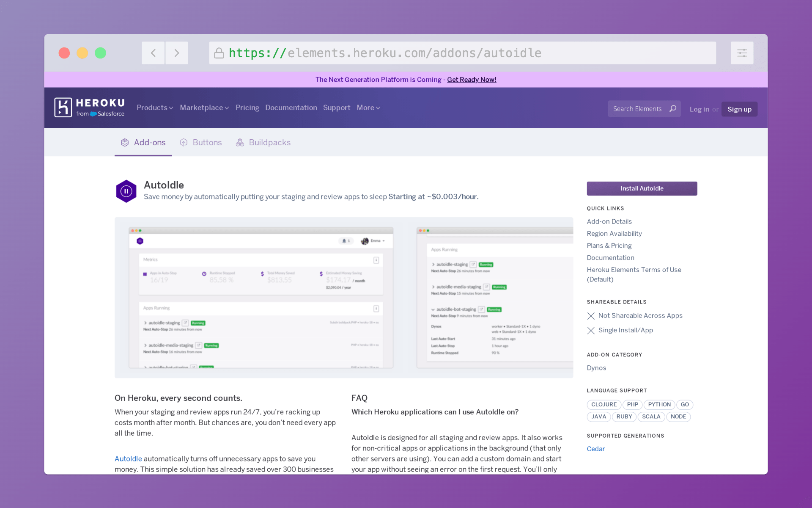Screen dimensions: 812x508
Task: Click the address bar padlock icon
Action: click(x=219, y=53)
